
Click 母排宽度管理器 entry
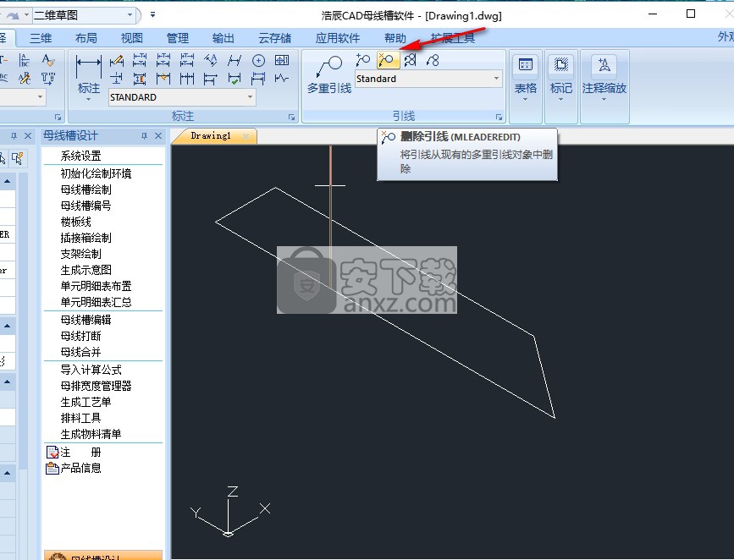tap(96, 386)
